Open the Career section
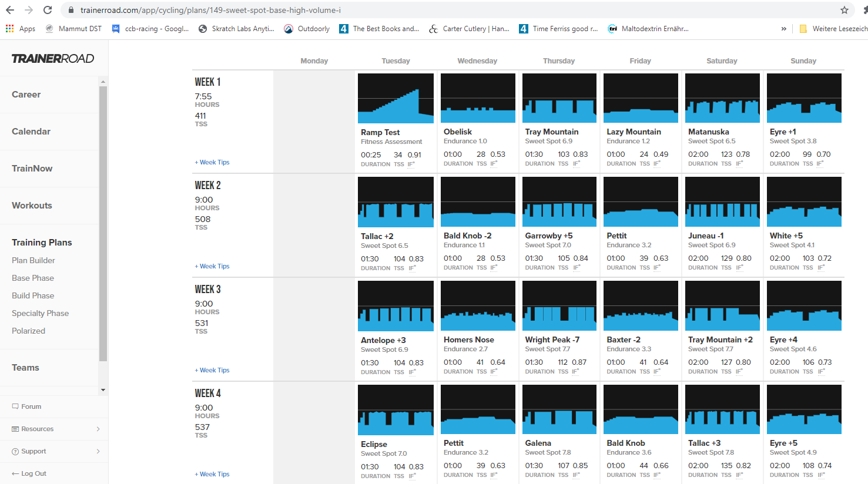Screen dimensions: 868x484 coord(26,95)
